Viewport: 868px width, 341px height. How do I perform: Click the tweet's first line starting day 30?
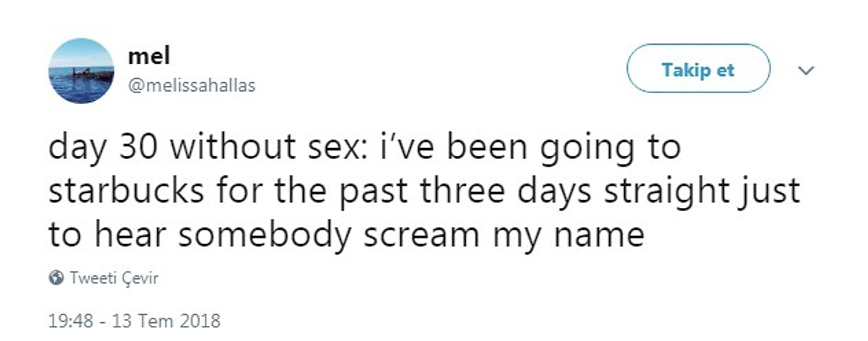pyautogui.click(x=365, y=147)
